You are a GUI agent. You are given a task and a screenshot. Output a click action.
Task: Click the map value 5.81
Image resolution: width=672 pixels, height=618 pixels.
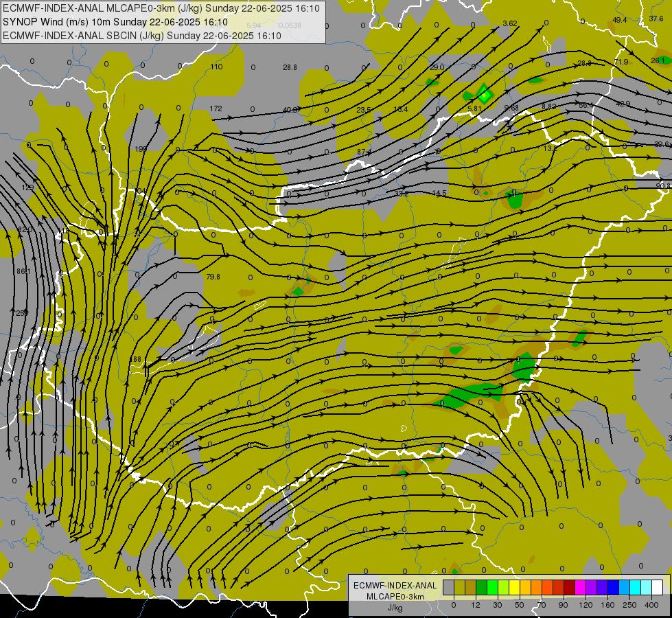pyautogui.click(x=475, y=109)
